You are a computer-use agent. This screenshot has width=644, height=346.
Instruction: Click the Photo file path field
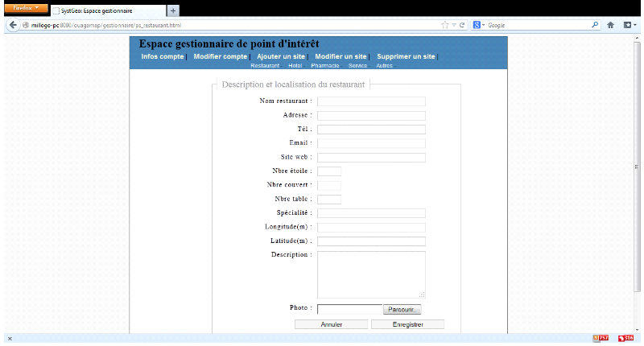(x=349, y=309)
